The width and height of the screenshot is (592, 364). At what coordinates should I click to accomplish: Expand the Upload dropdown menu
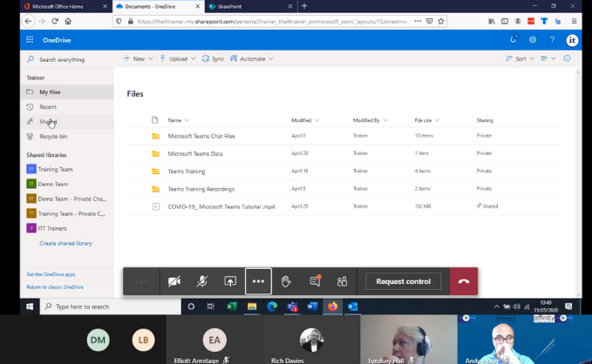click(x=178, y=59)
